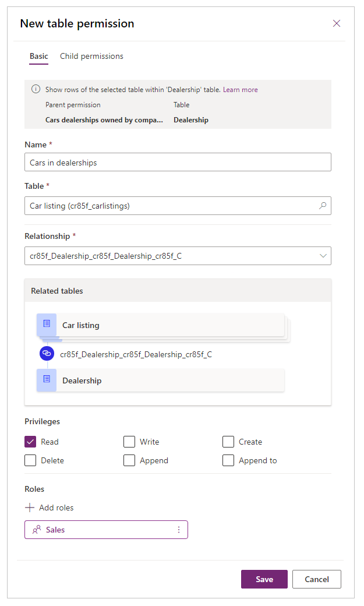Click the Sales role people icon
This screenshot has width=364, height=606.
(37, 530)
